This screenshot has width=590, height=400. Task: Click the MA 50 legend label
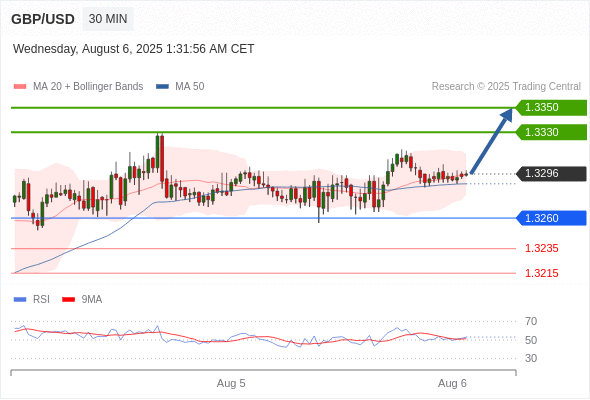click(x=190, y=87)
